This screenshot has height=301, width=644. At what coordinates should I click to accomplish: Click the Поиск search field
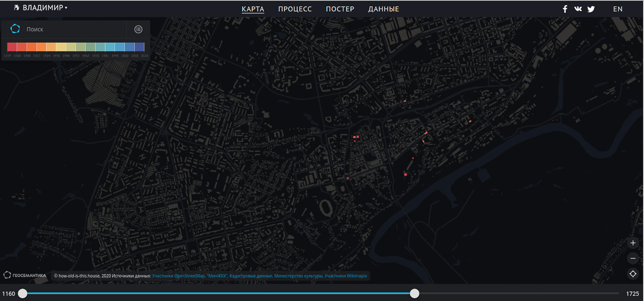(72, 30)
